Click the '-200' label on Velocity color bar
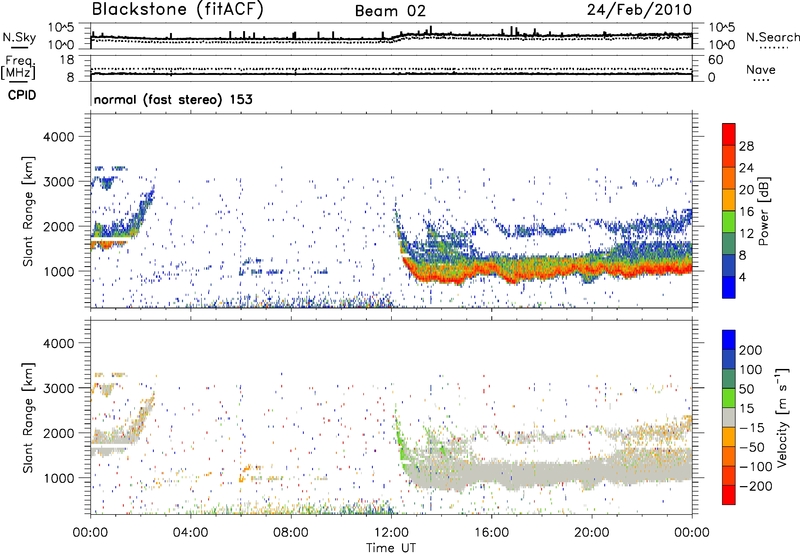The width and height of the screenshot is (800, 554). 755,486
